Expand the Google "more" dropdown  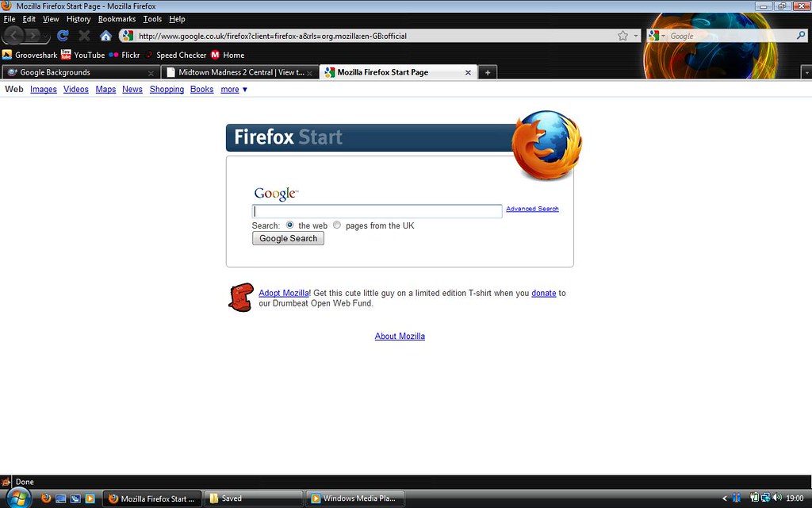(x=234, y=90)
